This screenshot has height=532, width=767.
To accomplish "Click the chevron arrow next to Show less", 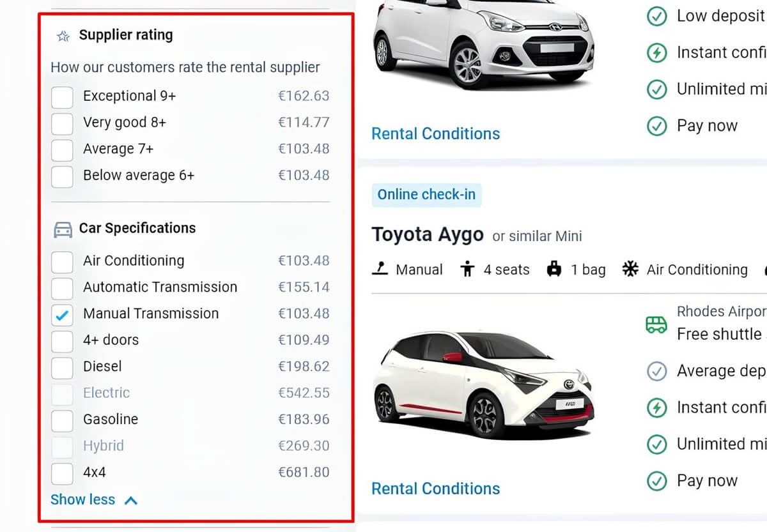I will click(130, 500).
